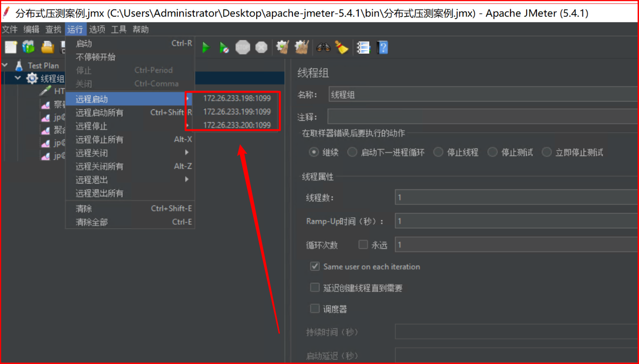Click the 持续时间 input field

(517, 332)
